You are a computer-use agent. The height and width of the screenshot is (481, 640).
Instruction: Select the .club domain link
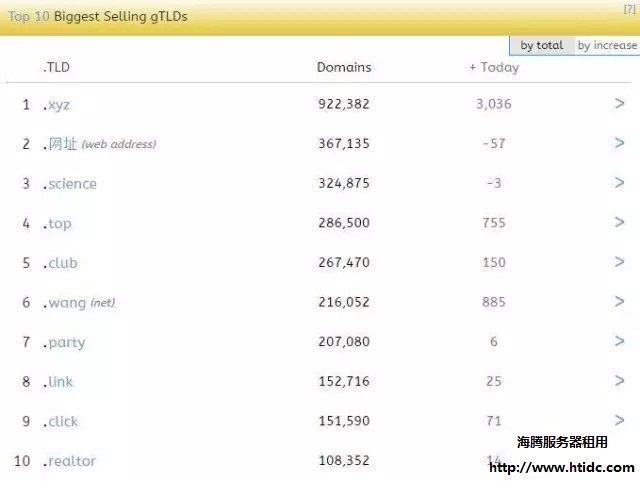pos(60,263)
